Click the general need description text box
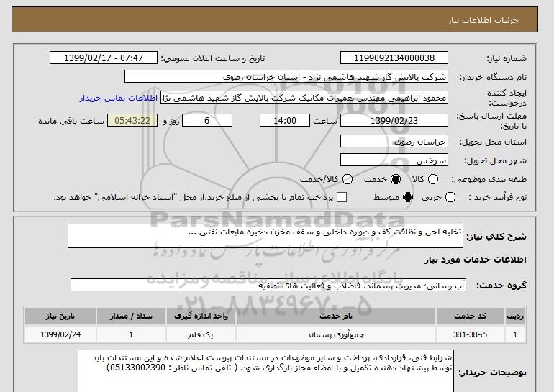This screenshot has height=392, width=554. tap(265, 236)
